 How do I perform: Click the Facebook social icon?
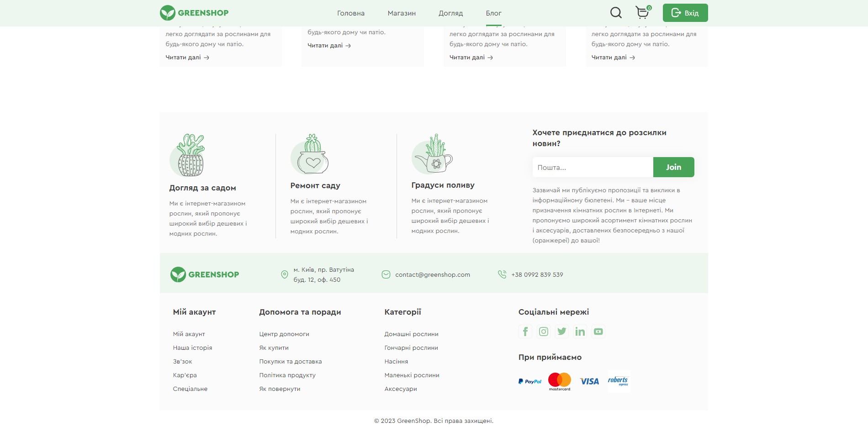525,332
